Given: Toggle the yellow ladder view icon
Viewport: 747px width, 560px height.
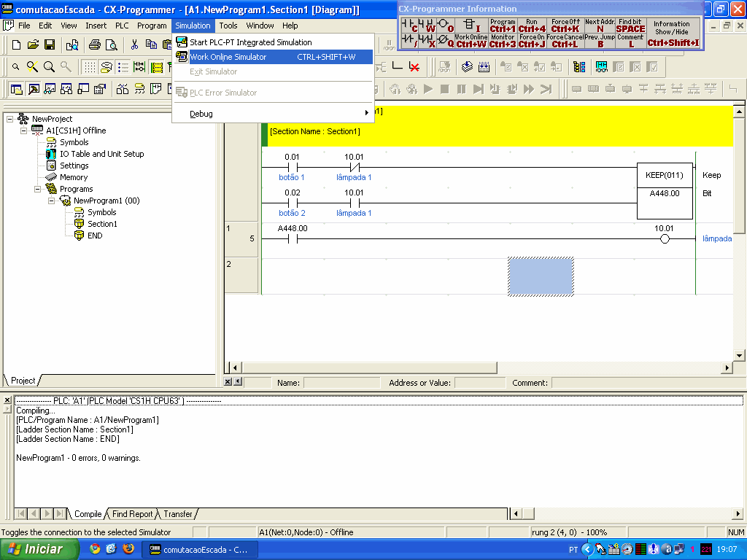Looking at the screenshot, I should tap(156, 67).
